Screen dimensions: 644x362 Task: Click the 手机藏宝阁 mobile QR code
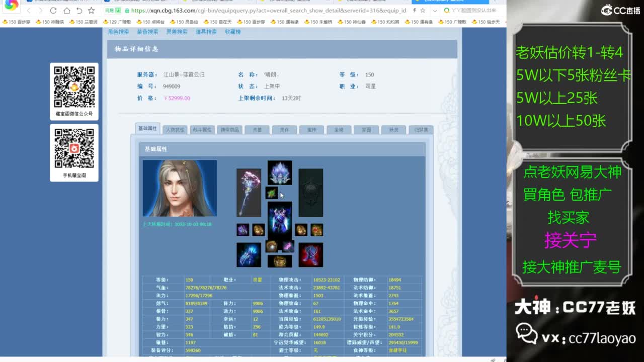(74, 148)
